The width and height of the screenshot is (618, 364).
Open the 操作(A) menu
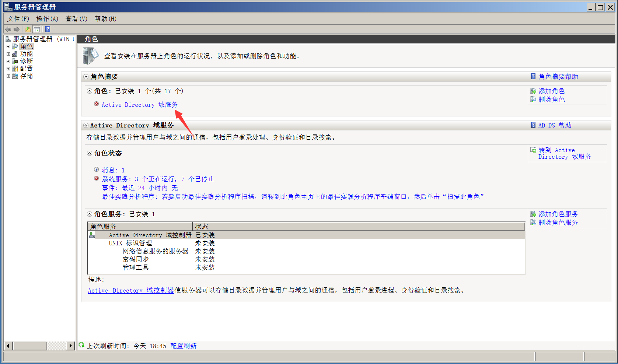pos(47,19)
